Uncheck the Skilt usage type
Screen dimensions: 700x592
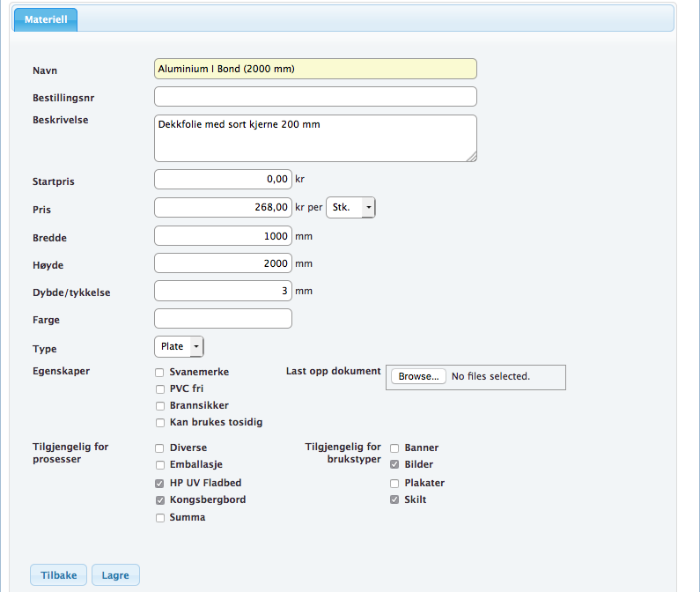click(394, 499)
